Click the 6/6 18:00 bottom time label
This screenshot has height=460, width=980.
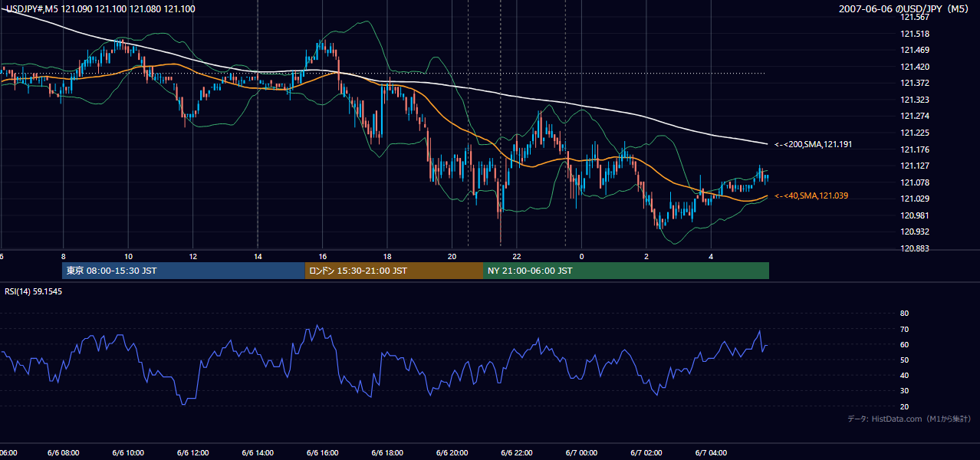pos(387,452)
